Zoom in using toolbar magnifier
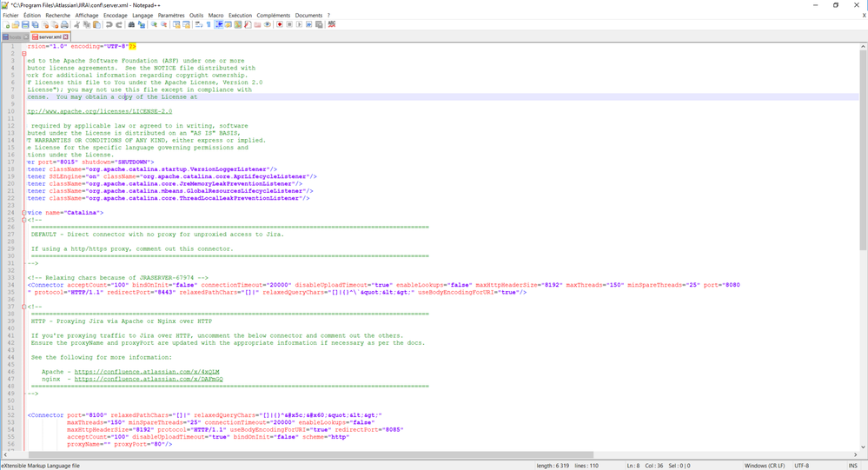Viewport: 868px width, 470px height. click(x=154, y=24)
